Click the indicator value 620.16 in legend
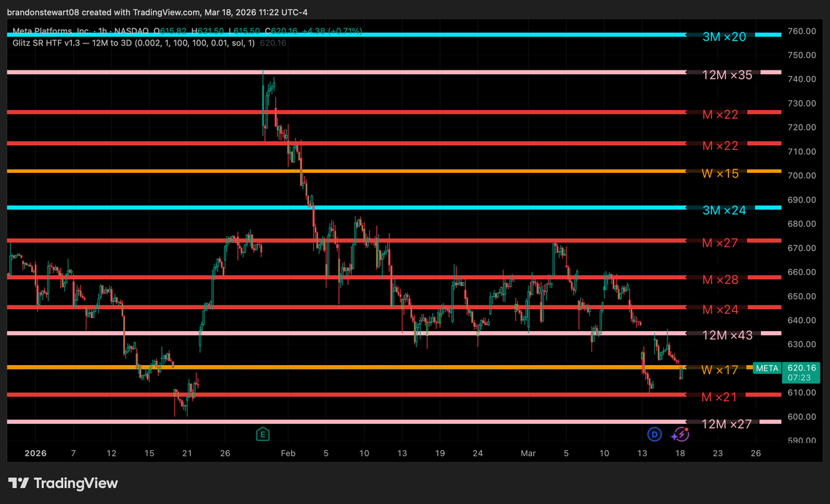Viewport: 830px width, 504px height. [x=274, y=43]
